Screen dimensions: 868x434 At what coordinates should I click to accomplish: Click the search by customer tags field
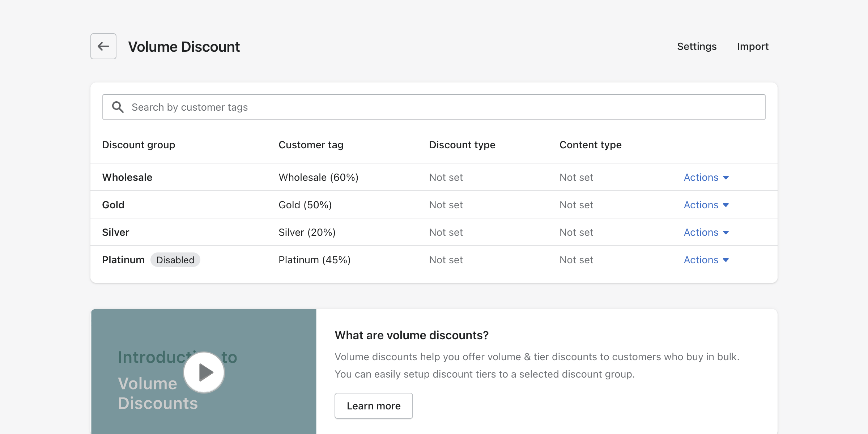click(434, 107)
